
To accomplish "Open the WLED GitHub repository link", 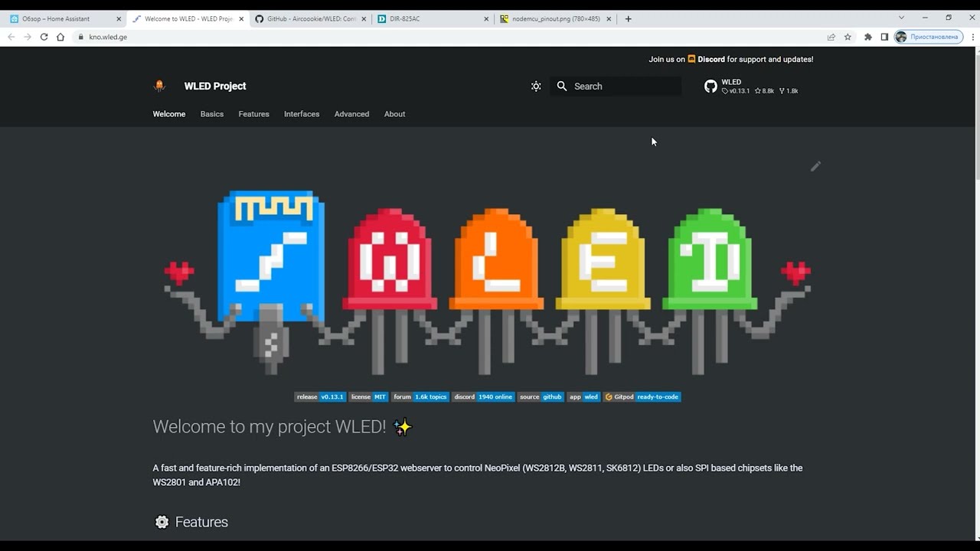I will point(751,86).
